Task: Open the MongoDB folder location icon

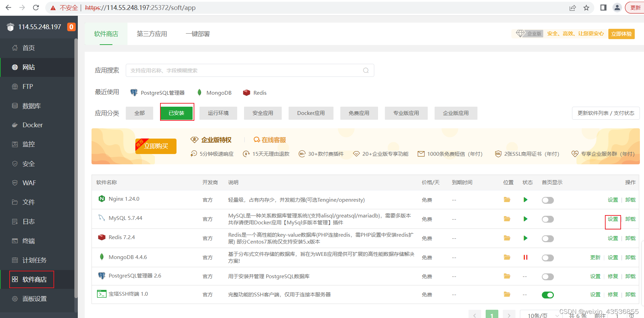Action: pyautogui.click(x=507, y=257)
